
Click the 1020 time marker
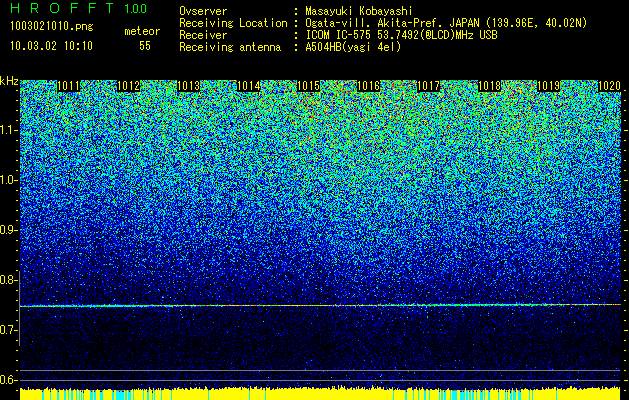(609, 86)
